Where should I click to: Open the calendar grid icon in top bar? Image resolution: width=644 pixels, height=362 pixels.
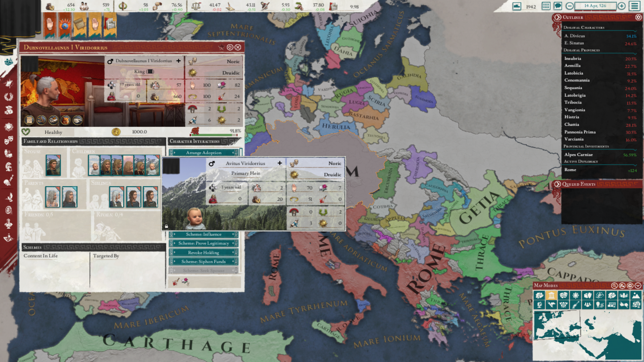click(x=546, y=6)
